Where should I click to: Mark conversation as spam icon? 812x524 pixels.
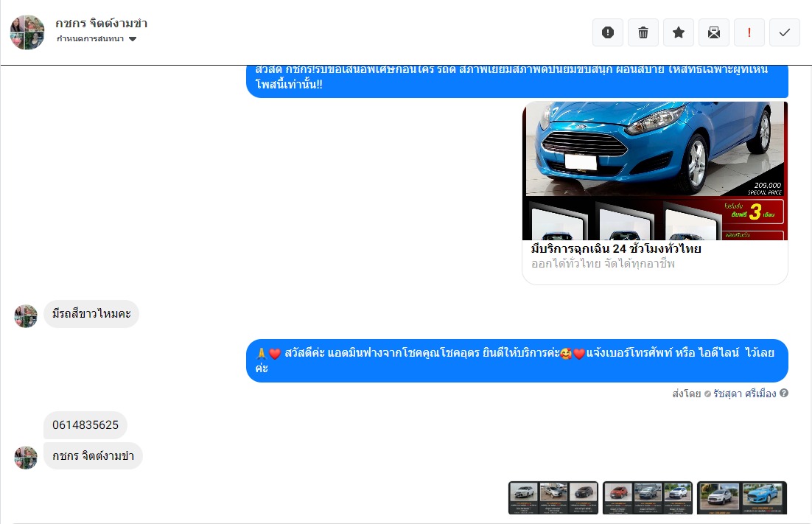[x=608, y=32]
